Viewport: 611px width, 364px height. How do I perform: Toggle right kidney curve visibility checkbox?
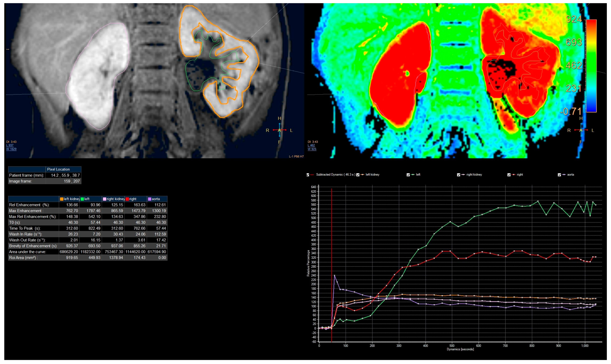coord(459,175)
